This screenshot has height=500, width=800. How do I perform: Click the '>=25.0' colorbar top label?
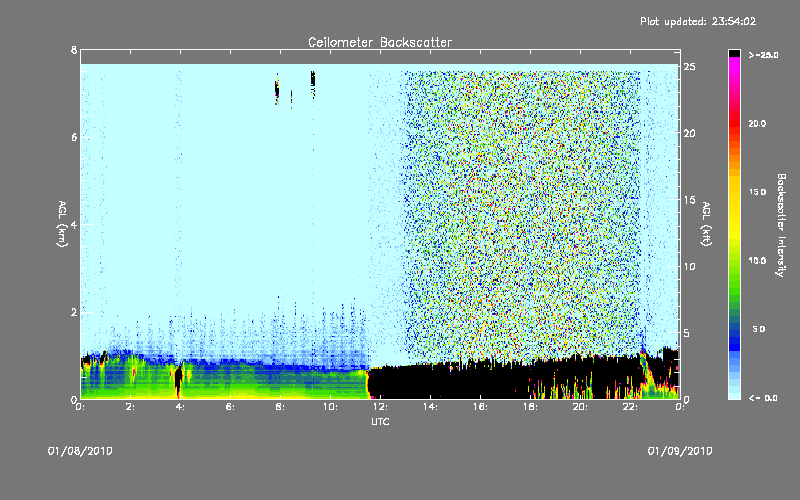(x=763, y=55)
